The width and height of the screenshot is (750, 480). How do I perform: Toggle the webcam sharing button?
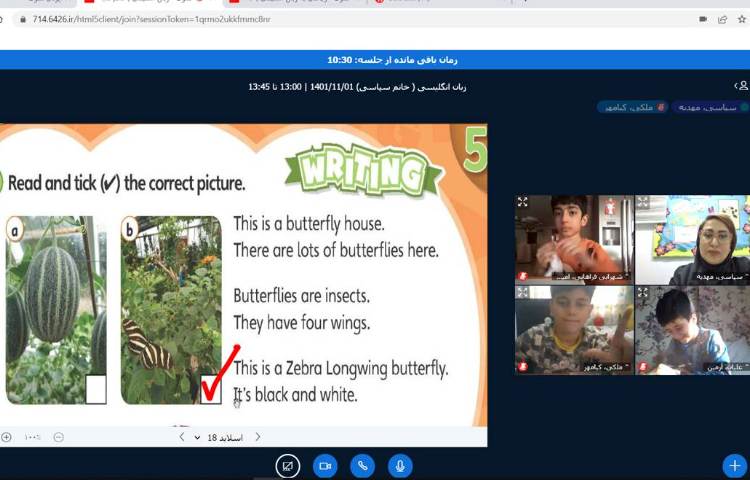pos(325,466)
